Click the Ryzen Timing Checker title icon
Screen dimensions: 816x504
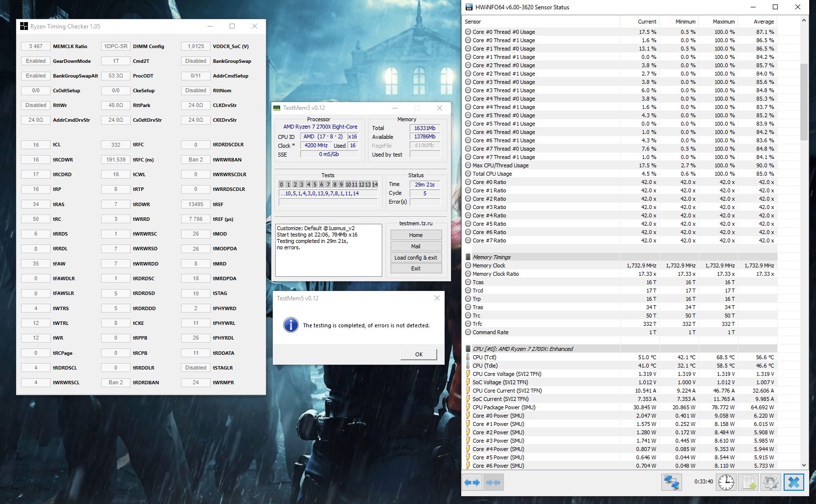tap(24, 26)
